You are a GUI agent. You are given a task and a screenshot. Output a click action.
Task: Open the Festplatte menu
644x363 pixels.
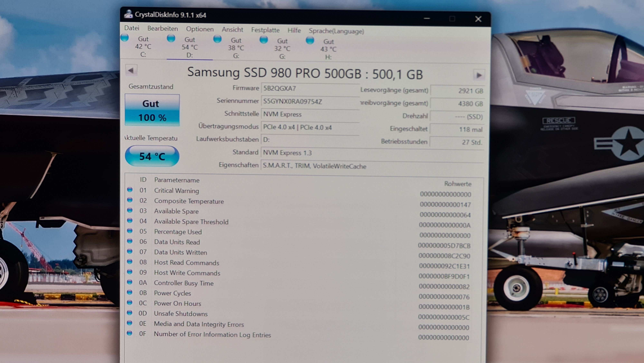click(x=265, y=30)
